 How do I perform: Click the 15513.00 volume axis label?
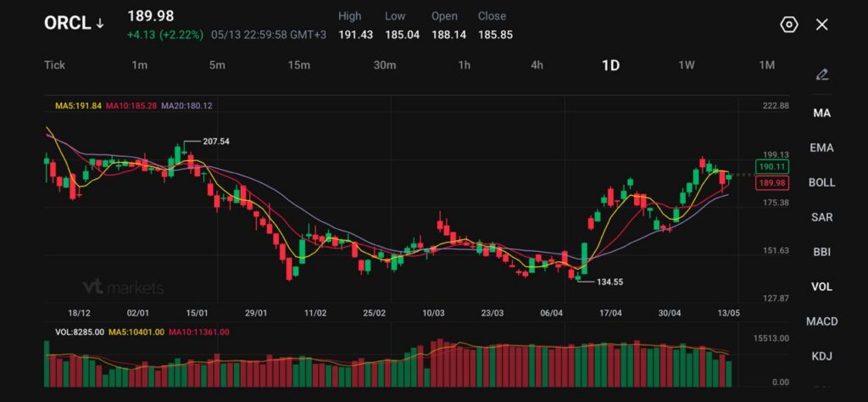(771, 338)
